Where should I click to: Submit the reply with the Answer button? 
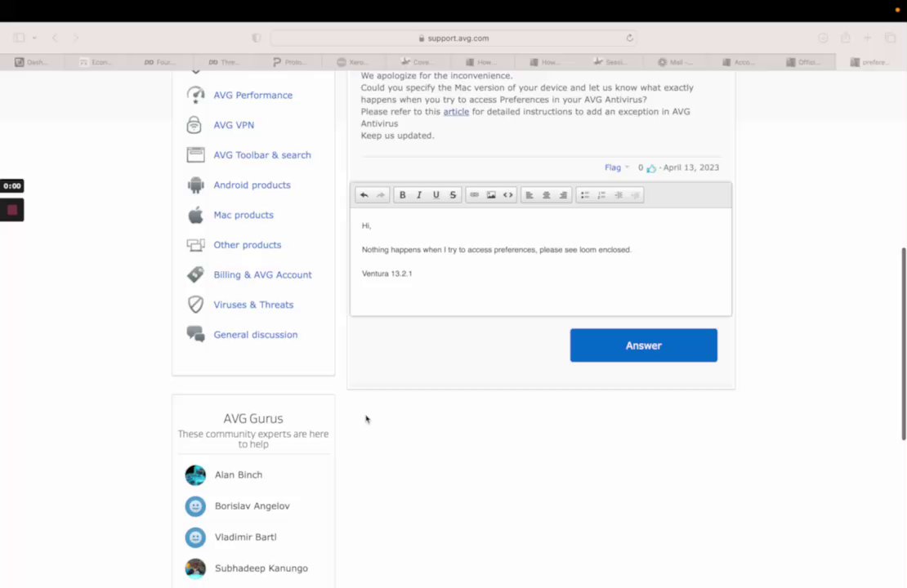pyautogui.click(x=643, y=345)
